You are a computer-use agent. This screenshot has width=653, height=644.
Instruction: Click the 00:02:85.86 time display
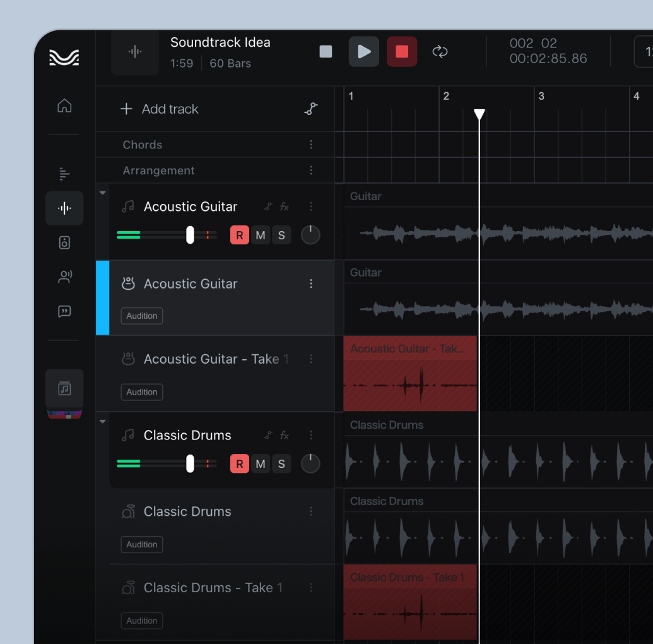[x=548, y=58]
